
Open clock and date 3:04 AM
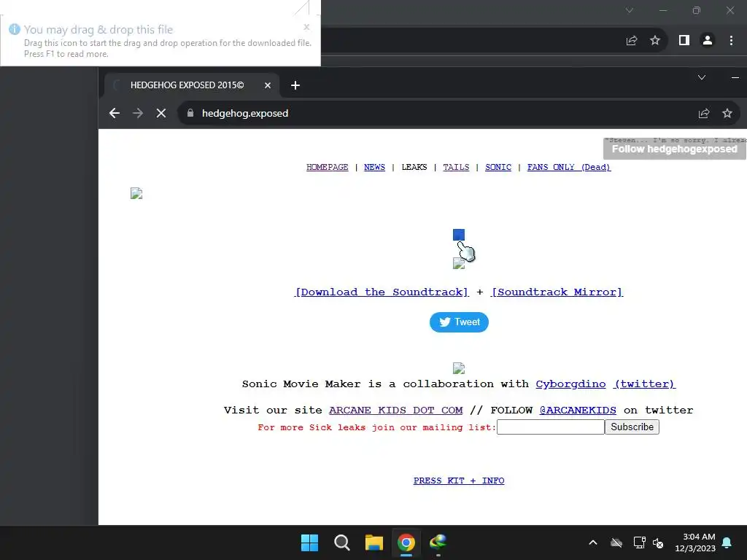point(695,542)
